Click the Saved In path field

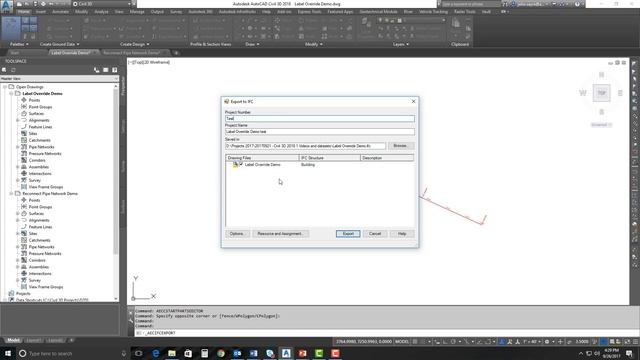(305, 146)
